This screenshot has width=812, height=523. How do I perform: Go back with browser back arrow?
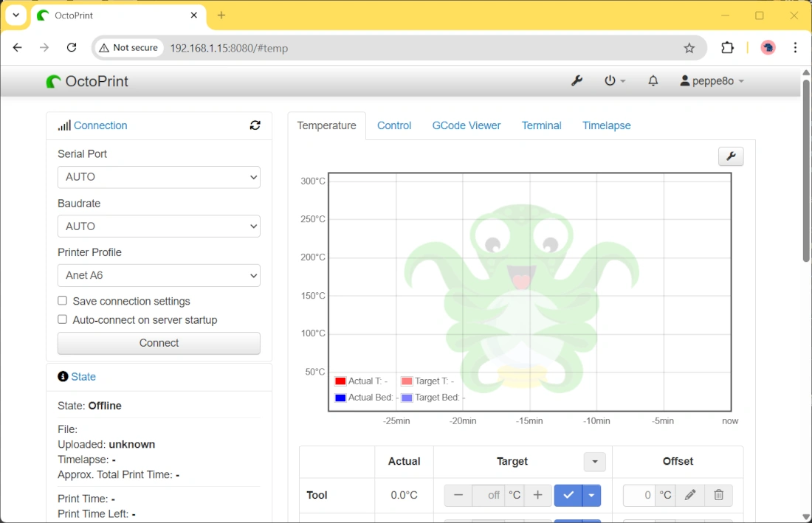point(17,48)
